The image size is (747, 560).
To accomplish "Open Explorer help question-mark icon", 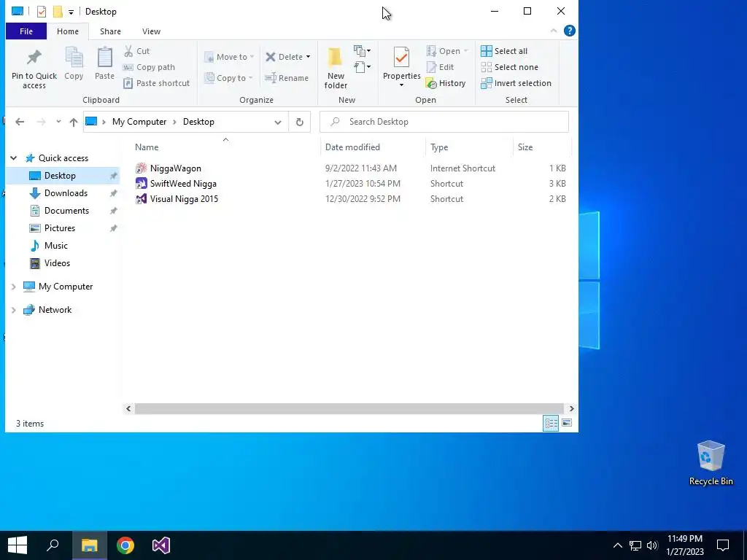I will (569, 31).
